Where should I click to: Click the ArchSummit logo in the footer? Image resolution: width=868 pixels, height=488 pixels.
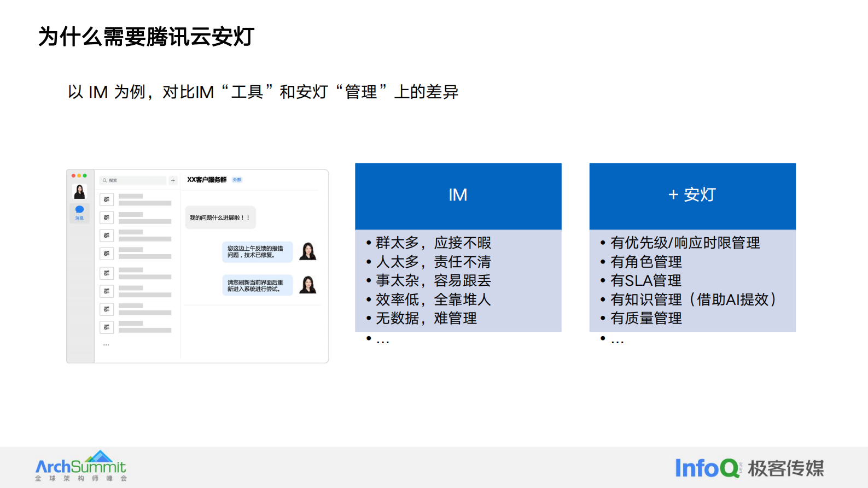pos(81,466)
